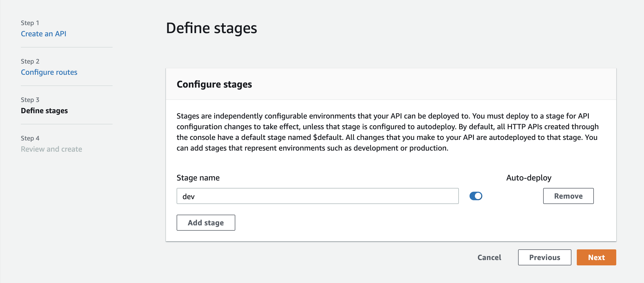This screenshot has height=283, width=644.
Task: Click Next to advance to review step
Action: (596, 257)
